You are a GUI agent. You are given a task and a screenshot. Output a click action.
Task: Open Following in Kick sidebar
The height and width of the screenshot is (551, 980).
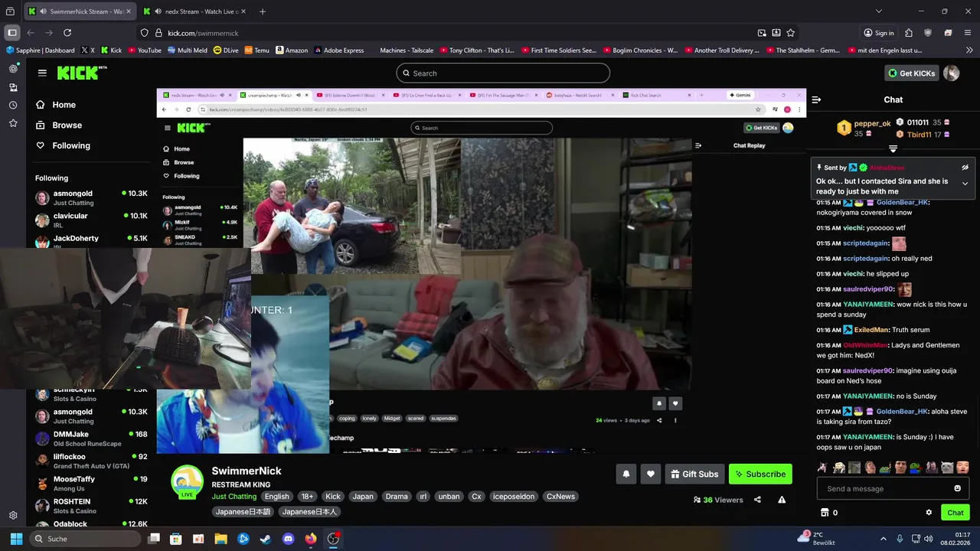[x=70, y=145]
